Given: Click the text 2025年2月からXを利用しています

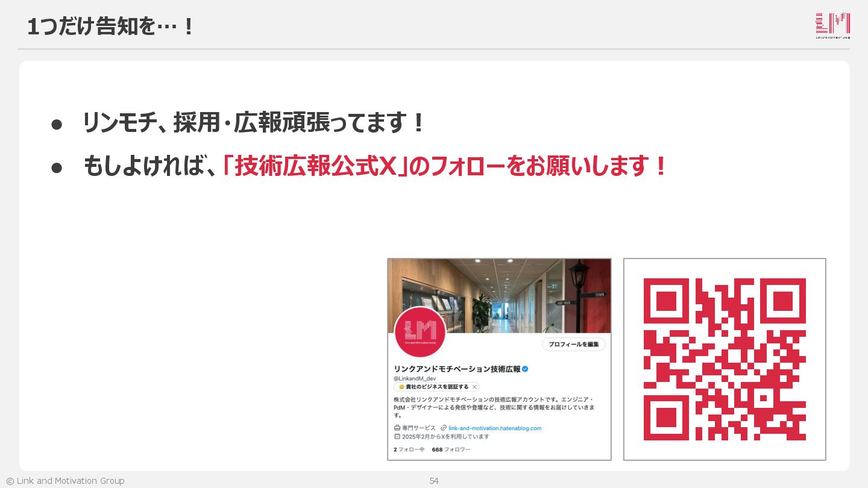Looking at the screenshot, I should (445, 436).
